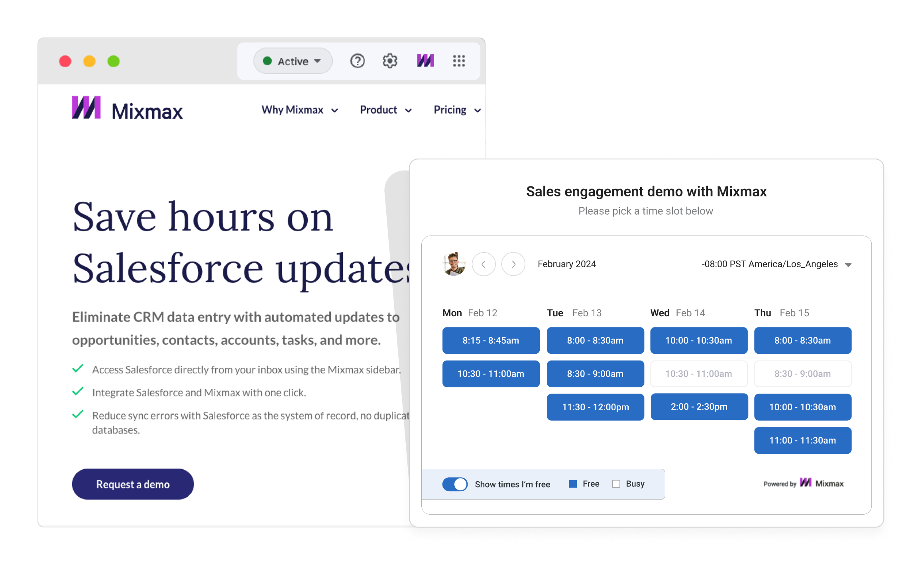The width and height of the screenshot is (924, 580).
Task: Open the Active status dropdown
Action: coord(293,61)
